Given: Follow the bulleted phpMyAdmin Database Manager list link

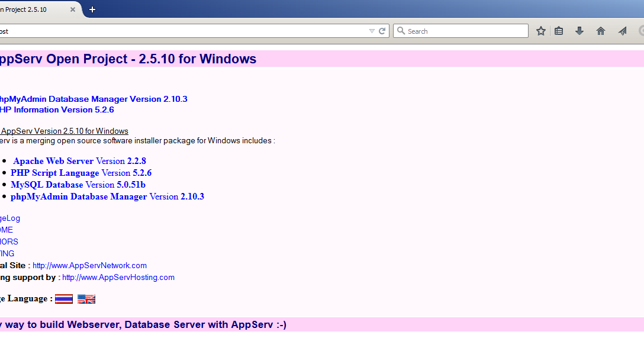Looking at the screenshot, I should coord(107,197).
